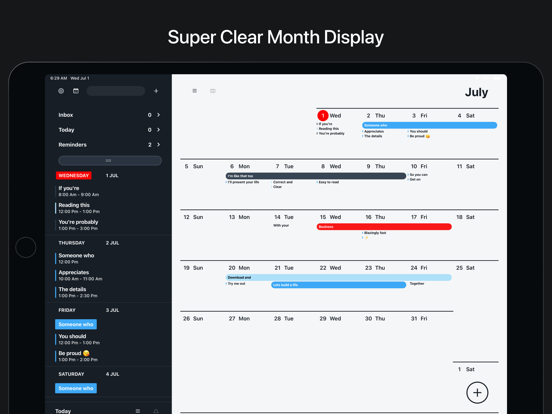Click the Today button in the sidebar footer
This screenshot has height=414, width=552.
tap(63, 411)
